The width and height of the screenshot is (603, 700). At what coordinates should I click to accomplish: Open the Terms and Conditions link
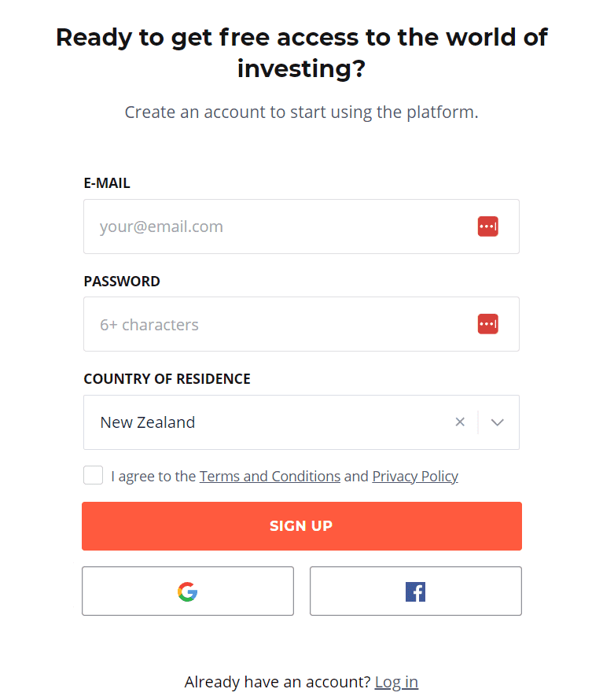pos(270,476)
